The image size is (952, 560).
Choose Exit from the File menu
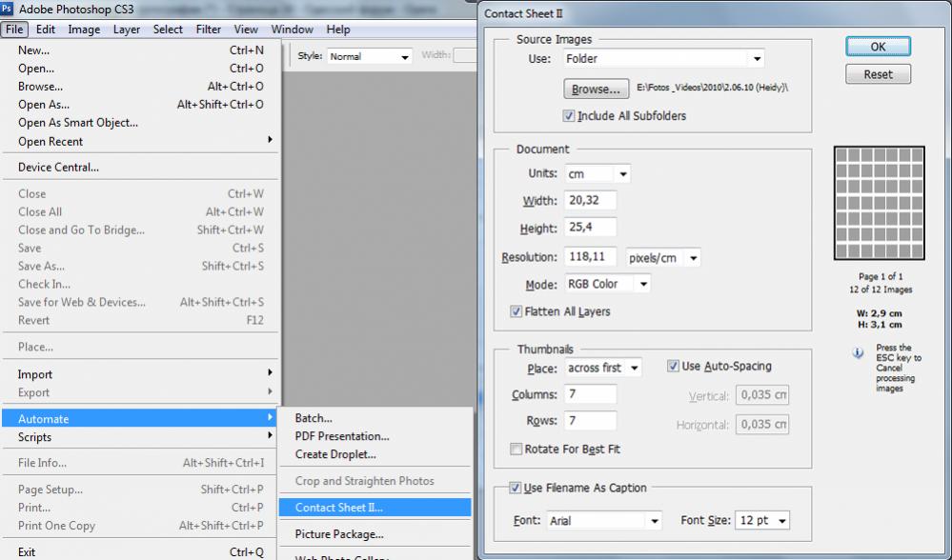[x=140, y=552]
